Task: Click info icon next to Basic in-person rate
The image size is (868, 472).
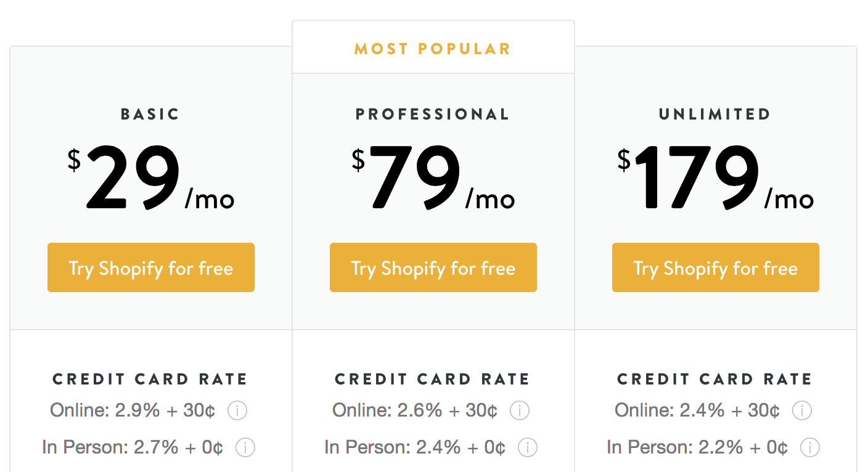Action: [x=245, y=447]
